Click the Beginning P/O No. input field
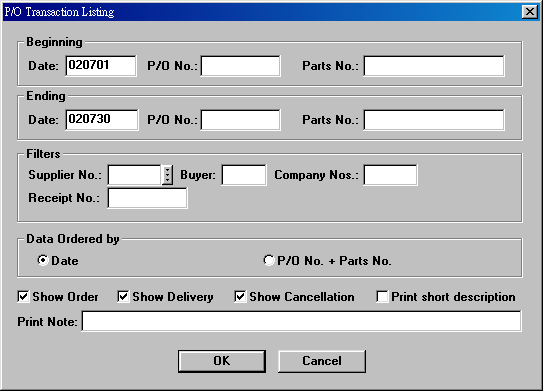Viewport: 543px width, 391px height. click(240, 66)
